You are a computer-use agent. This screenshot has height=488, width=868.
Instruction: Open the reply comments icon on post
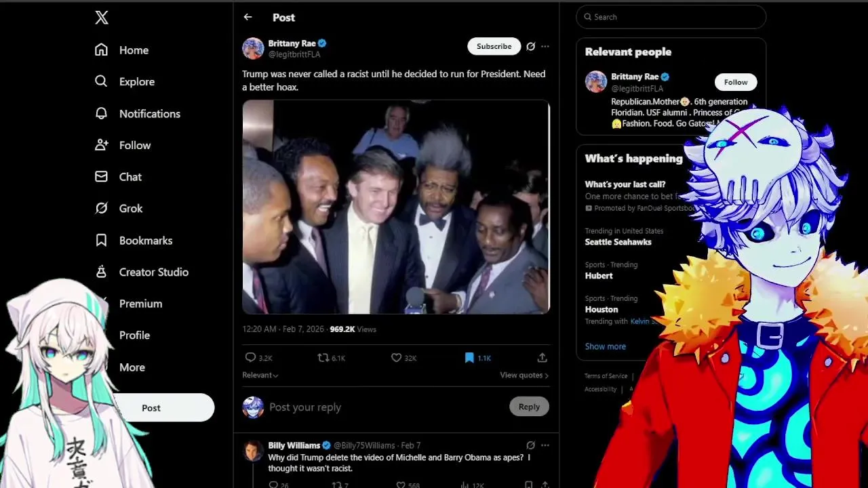click(x=250, y=357)
